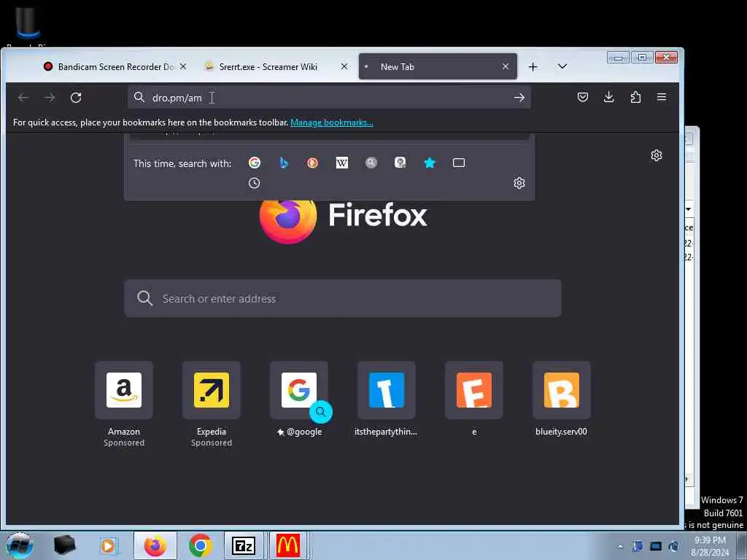Open the Extensions puzzle icon
This screenshot has width=747, height=560.
635,97
